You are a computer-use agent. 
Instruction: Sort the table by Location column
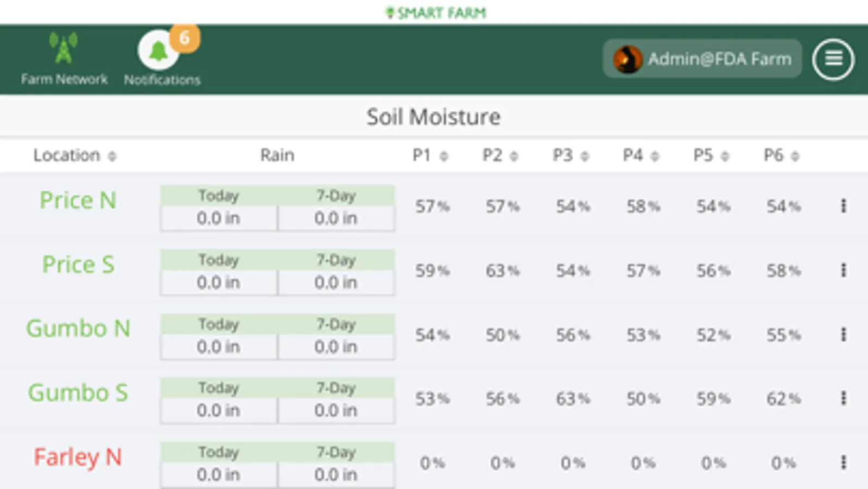pyautogui.click(x=112, y=156)
